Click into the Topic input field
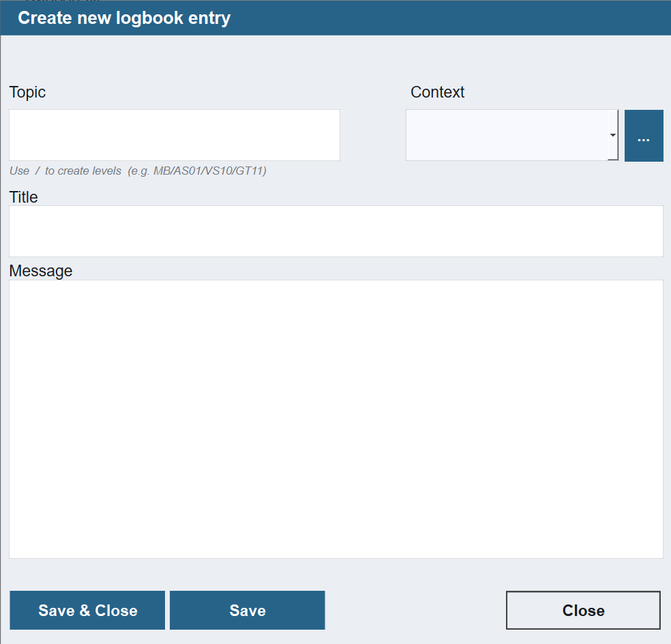The image size is (671, 644). click(x=175, y=135)
